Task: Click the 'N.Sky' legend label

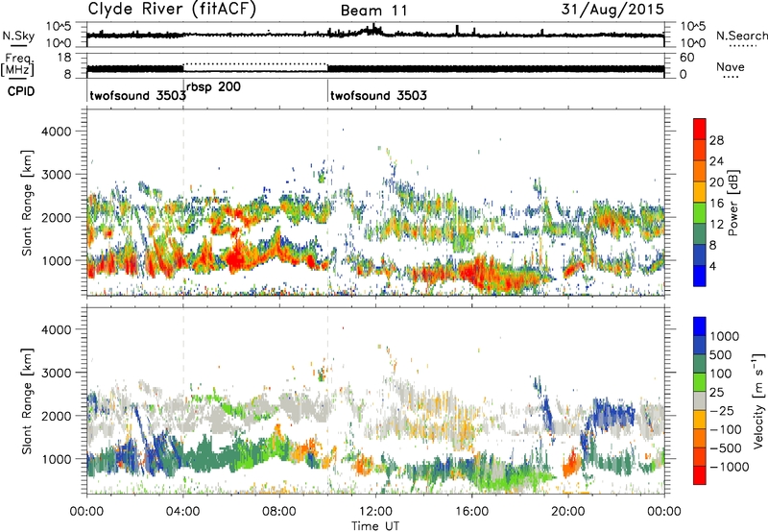Action: (x=18, y=36)
